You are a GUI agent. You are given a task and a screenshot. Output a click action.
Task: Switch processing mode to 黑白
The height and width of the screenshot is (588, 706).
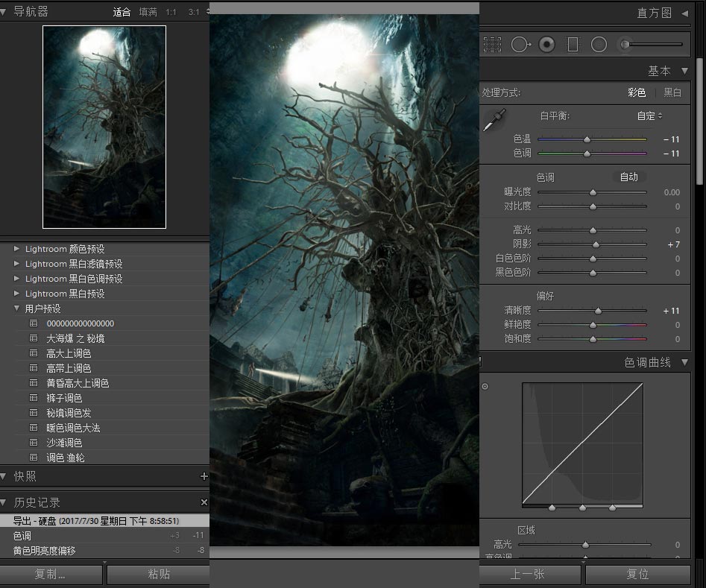(673, 92)
